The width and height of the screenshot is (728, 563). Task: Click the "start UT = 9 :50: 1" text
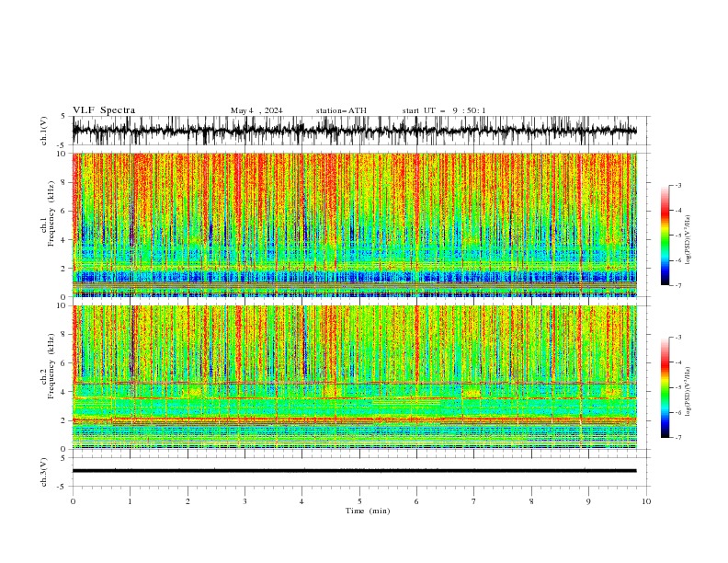[444, 110]
